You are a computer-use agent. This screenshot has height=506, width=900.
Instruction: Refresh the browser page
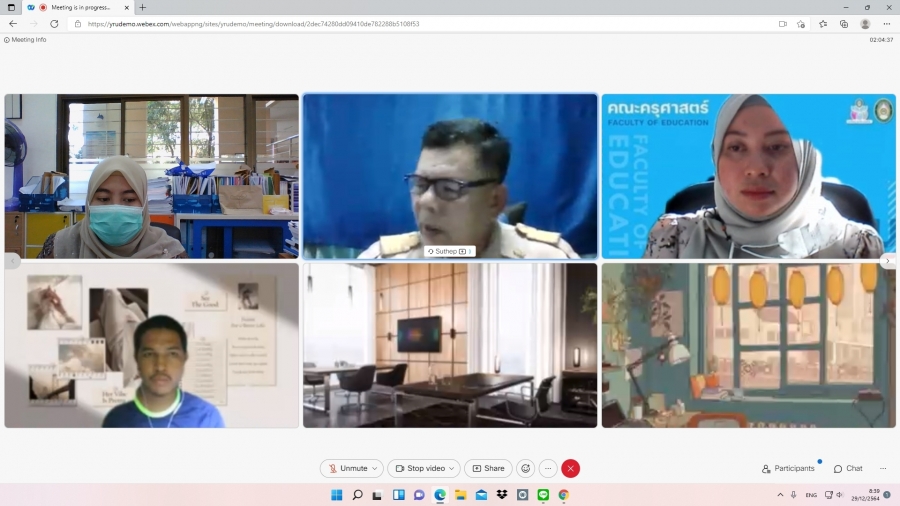[x=54, y=24]
